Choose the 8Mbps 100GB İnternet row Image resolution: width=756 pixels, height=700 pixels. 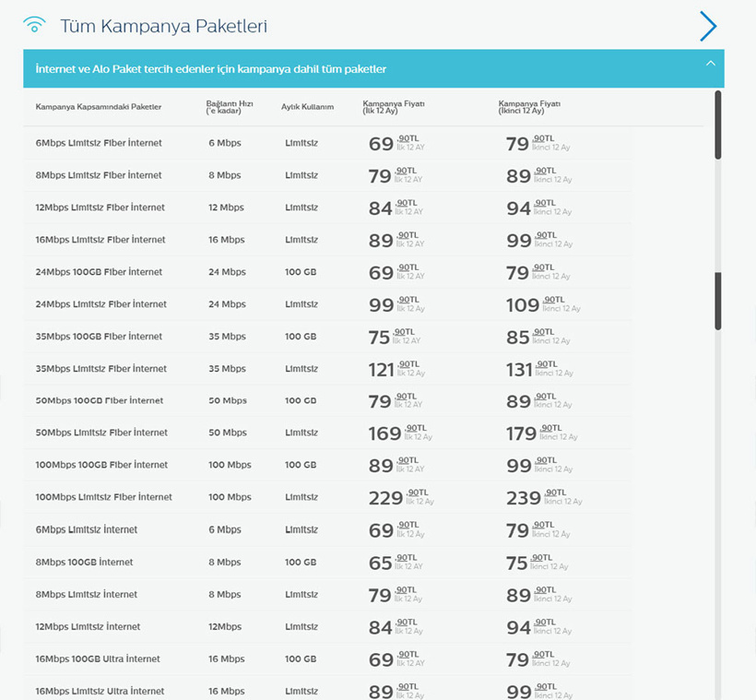point(84,562)
